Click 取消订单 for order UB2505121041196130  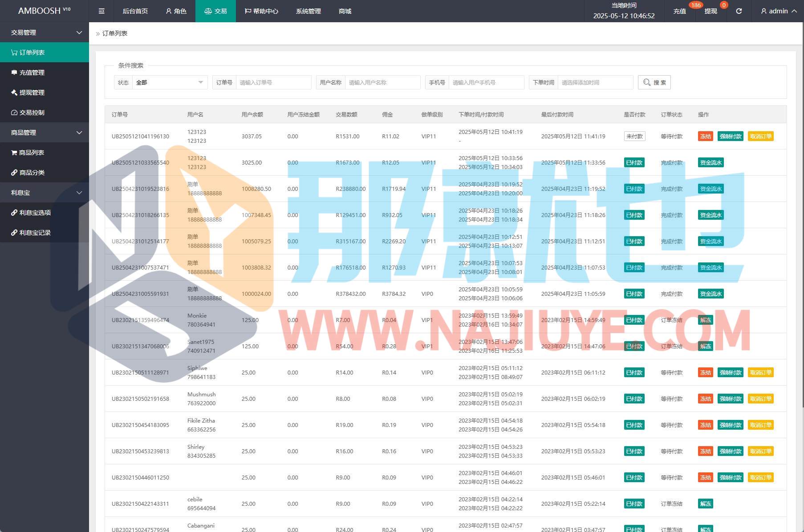point(761,137)
